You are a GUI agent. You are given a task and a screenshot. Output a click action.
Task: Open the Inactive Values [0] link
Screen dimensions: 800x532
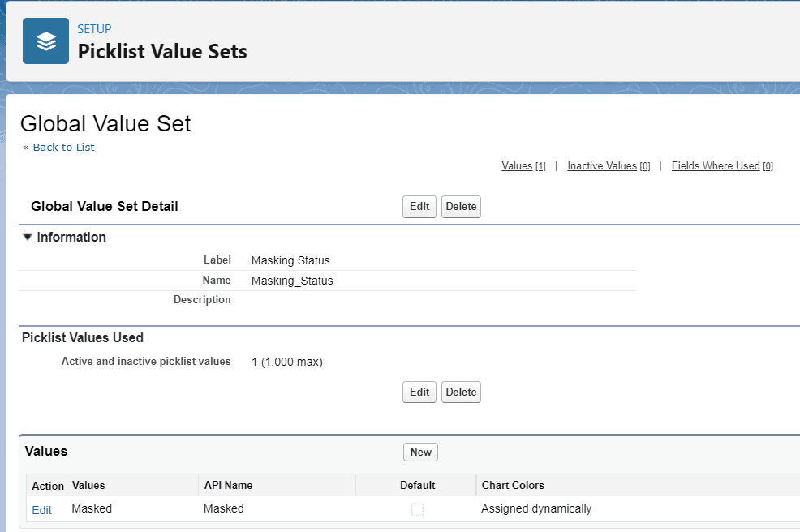click(x=602, y=166)
